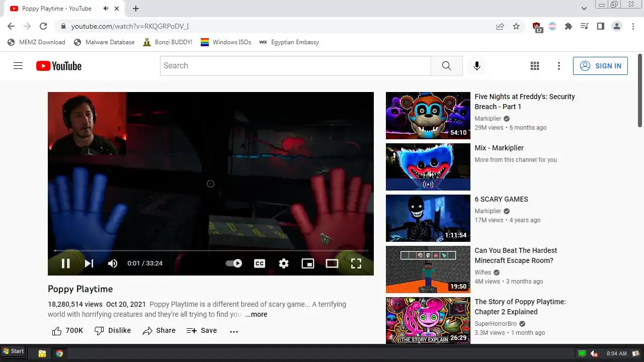
Task: Open the YouTube hamburger guide menu
Action: tap(18, 66)
